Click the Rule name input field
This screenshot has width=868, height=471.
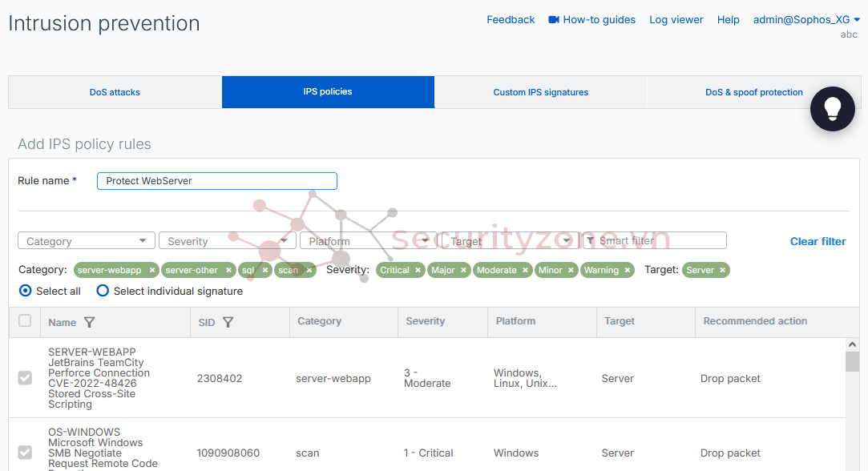217,181
